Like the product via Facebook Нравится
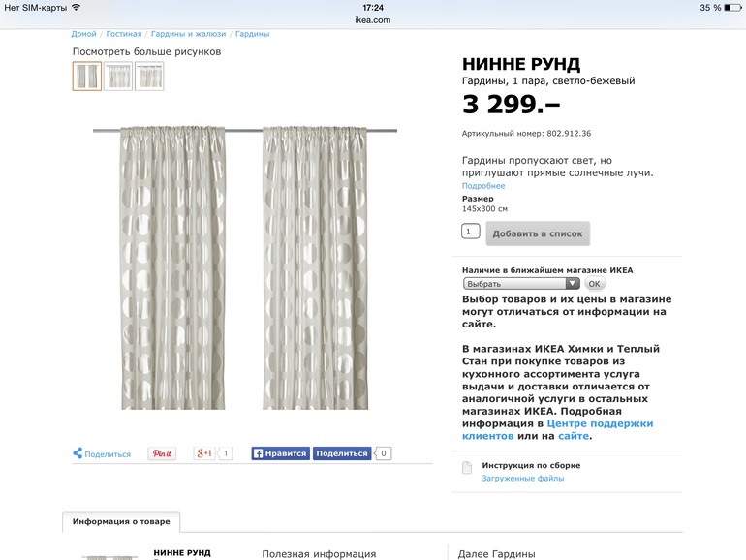The height and width of the screenshot is (560, 746). (x=281, y=453)
